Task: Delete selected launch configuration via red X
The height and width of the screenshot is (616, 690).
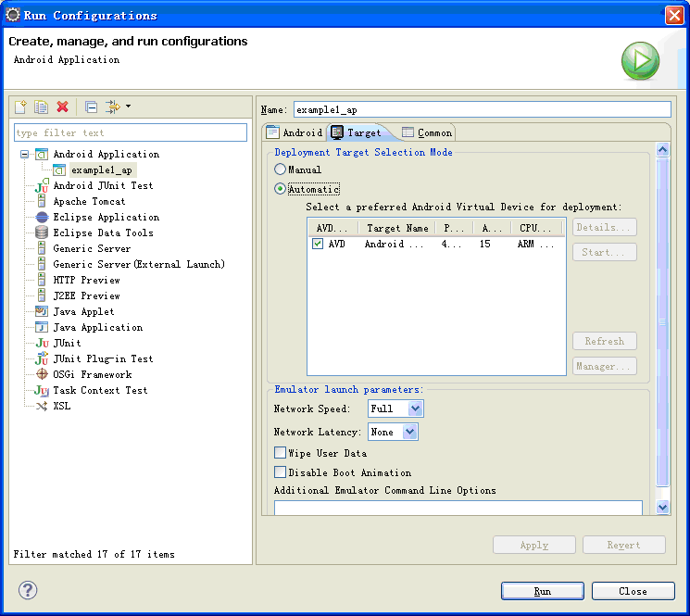Action: [62, 107]
